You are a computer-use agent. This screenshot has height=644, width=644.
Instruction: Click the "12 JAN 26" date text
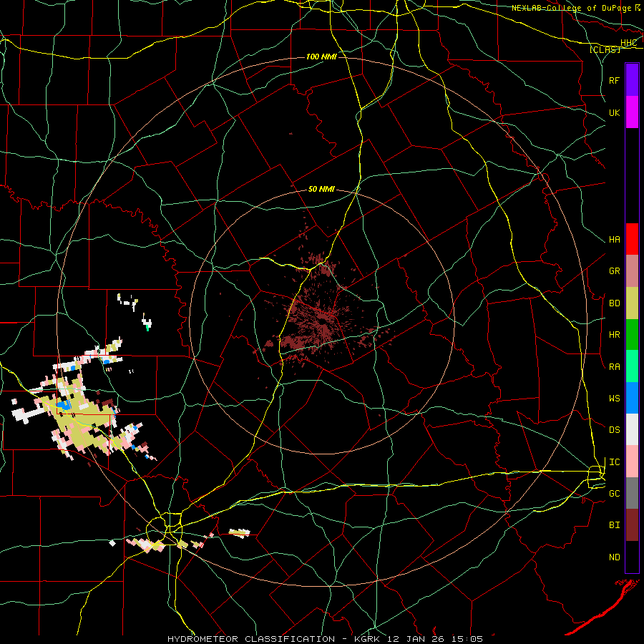[x=414, y=639]
